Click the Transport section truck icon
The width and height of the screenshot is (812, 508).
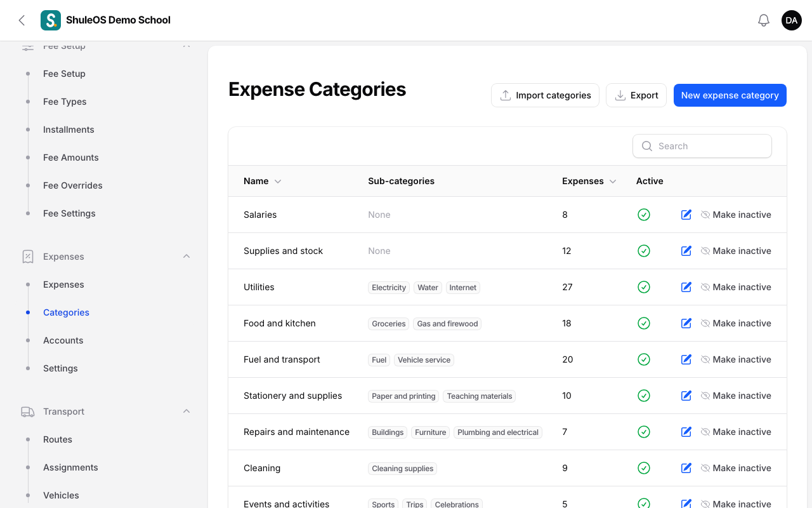28,411
